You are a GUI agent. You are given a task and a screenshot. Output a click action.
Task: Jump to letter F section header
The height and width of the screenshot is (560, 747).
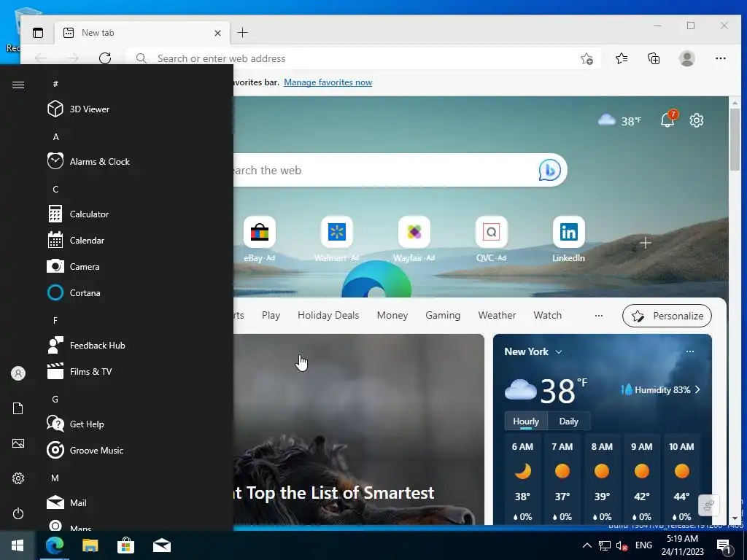55,321
